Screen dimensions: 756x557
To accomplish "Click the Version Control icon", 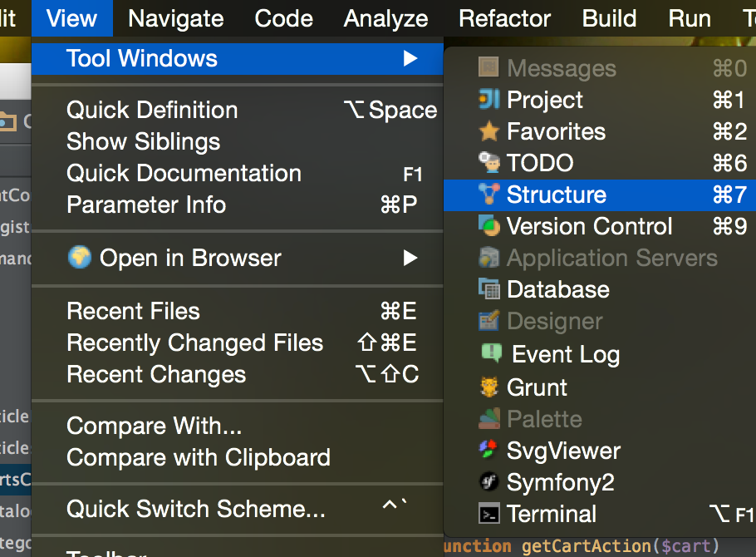I will (x=488, y=226).
